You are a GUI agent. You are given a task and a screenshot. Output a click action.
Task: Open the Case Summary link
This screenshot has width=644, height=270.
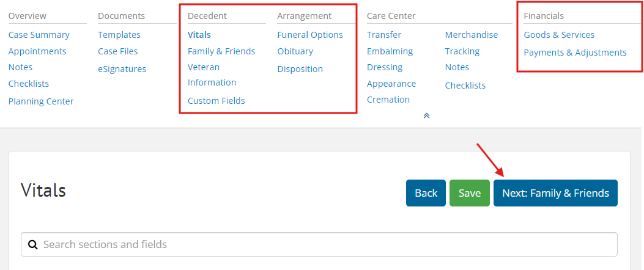coord(39,35)
